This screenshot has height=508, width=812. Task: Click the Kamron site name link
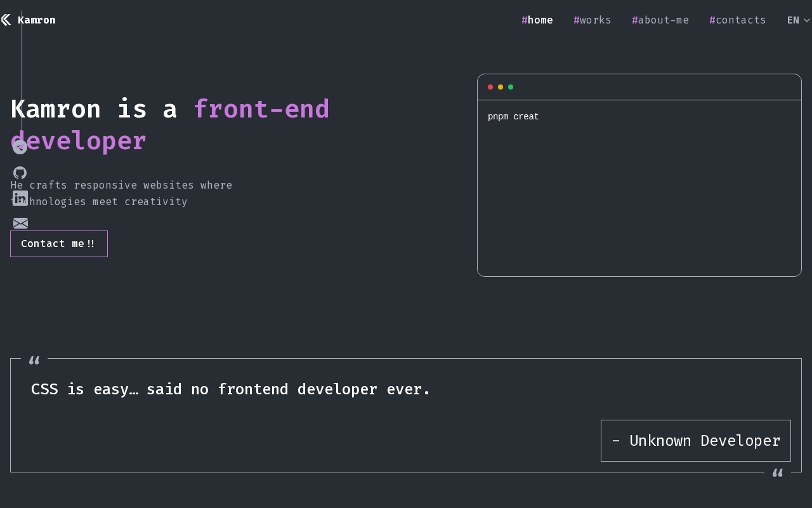37,20
